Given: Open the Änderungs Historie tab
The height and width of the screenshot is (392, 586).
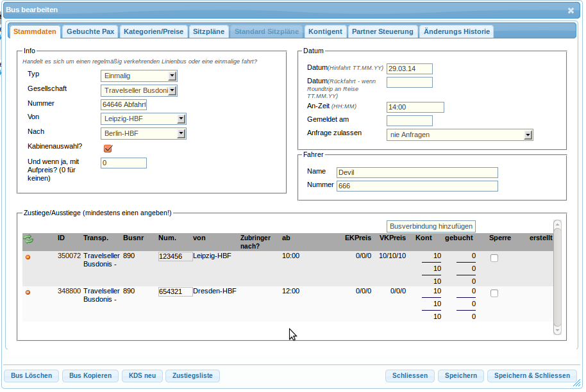Looking at the screenshot, I should pos(456,31).
